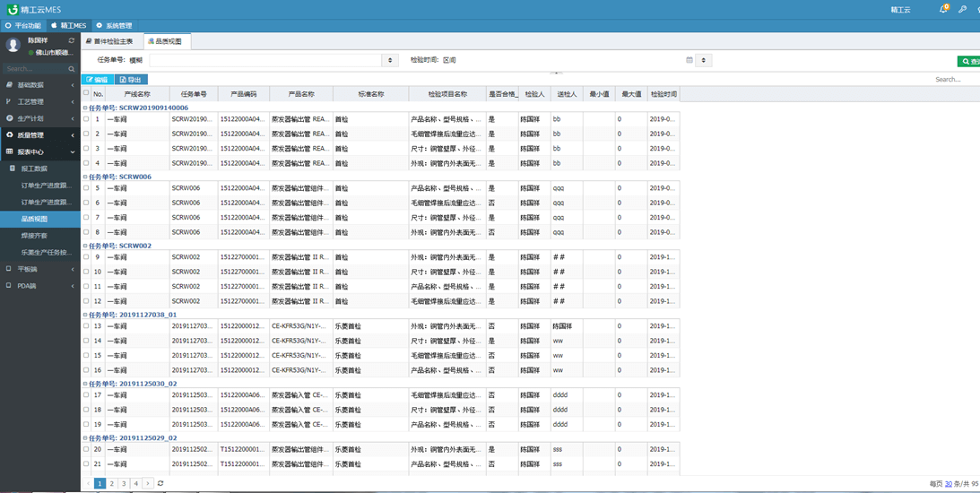The height and width of the screenshot is (493, 980).
Task: Click the 编辑 edit button
Action: (98, 80)
